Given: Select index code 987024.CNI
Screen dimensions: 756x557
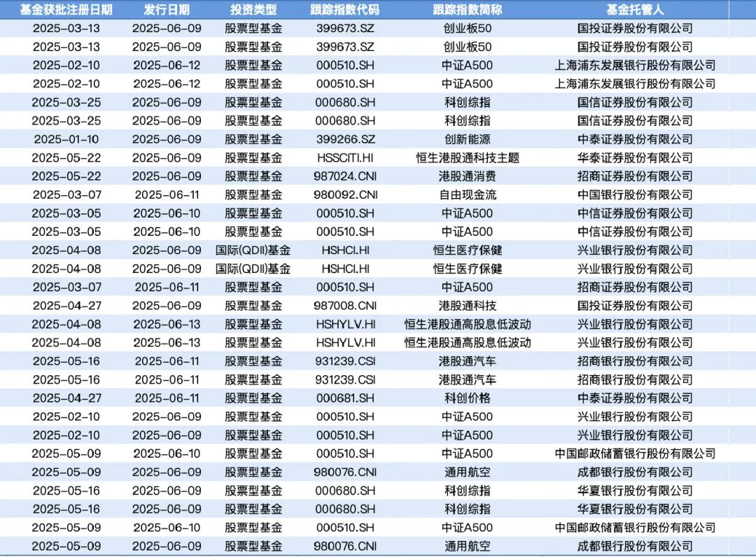Looking at the screenshot, I should pyautogui.click(x=344, y=176).
